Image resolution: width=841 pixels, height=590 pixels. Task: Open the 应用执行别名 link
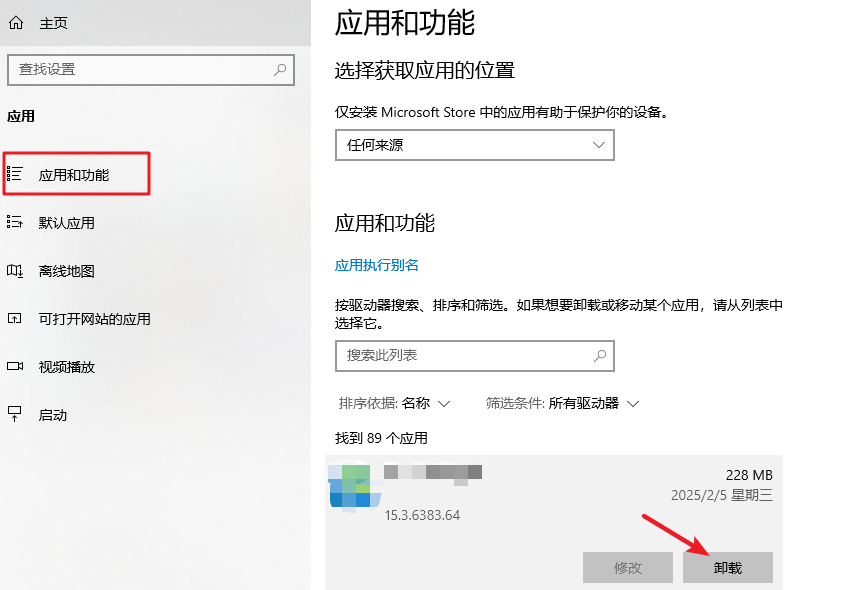(x=377, y=264)
